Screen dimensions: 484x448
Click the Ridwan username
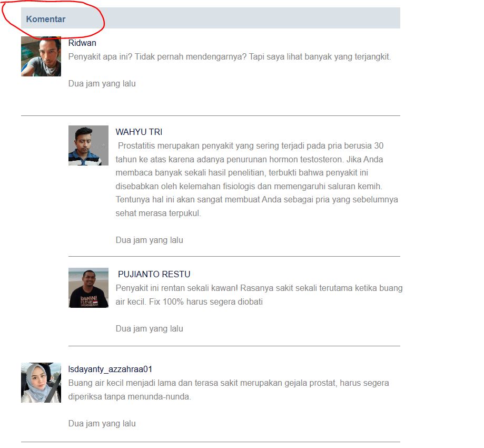[x=82, y=43]
